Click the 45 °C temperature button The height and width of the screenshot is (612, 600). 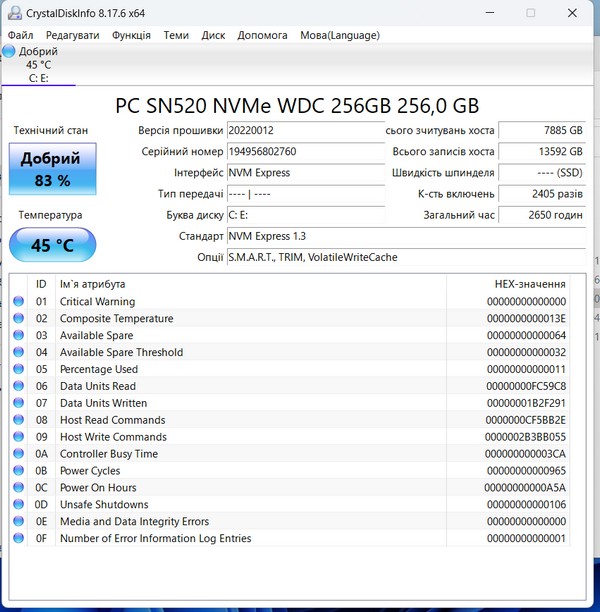point(52,245)
